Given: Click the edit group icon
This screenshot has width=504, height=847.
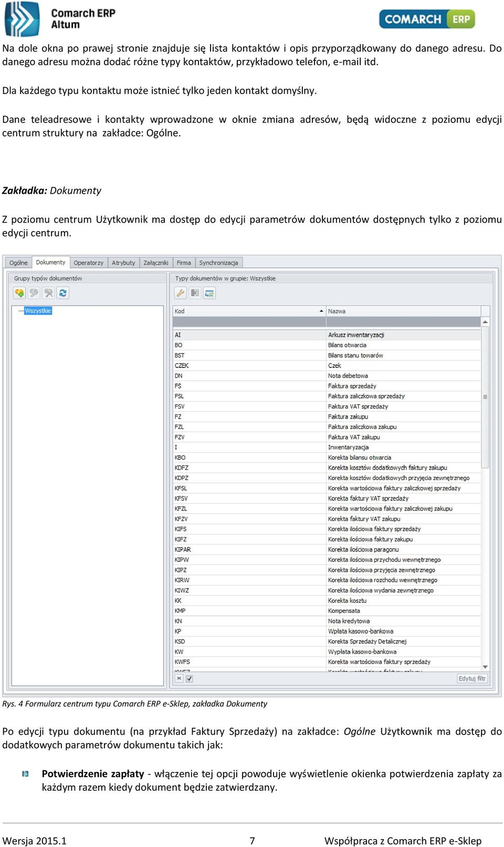Looking at the screenshot, I should tap(34, 293).
